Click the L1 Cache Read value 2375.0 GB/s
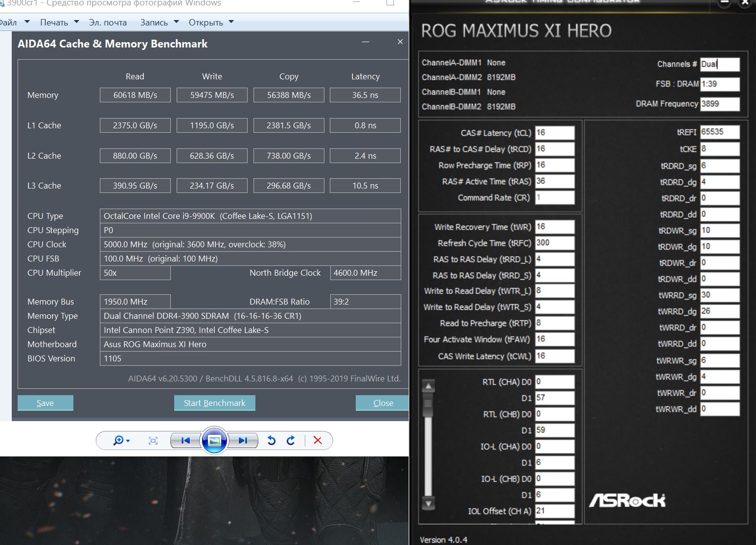This screenshot has width=756, height=545. tap(135, 125)
